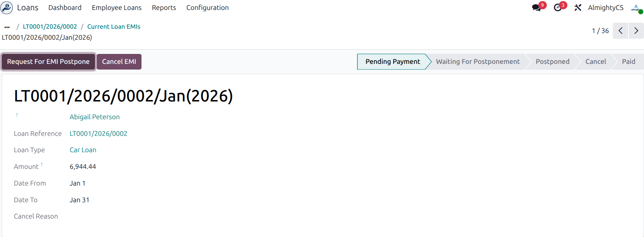Click the debug tools wrench icon
The width and height of the screenshot is (644, 237).
[578, 7]
